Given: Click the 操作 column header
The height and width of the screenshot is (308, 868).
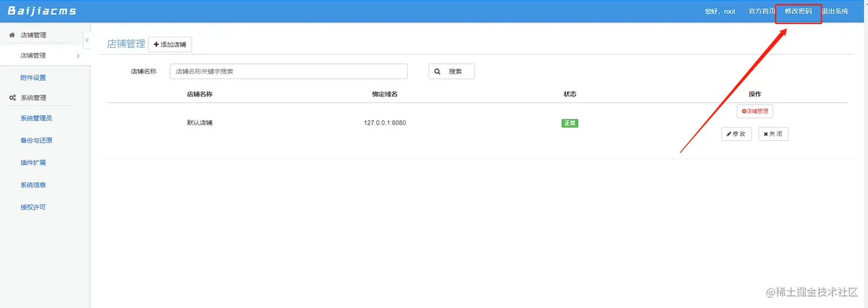Looking at the screenshot, I should pos(755,94).
